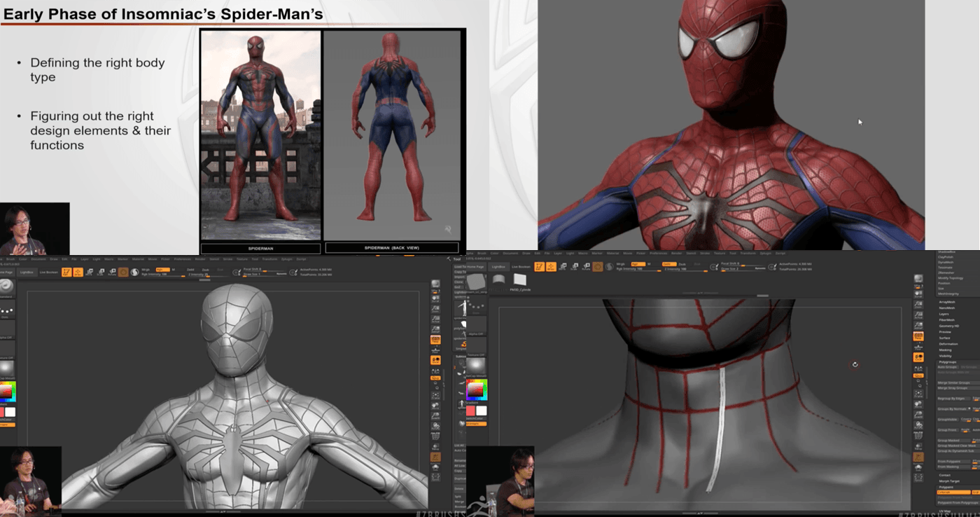980x517 pixels.
Task: Expand FiberMesh sub-palette
Action: click(946, 319)
